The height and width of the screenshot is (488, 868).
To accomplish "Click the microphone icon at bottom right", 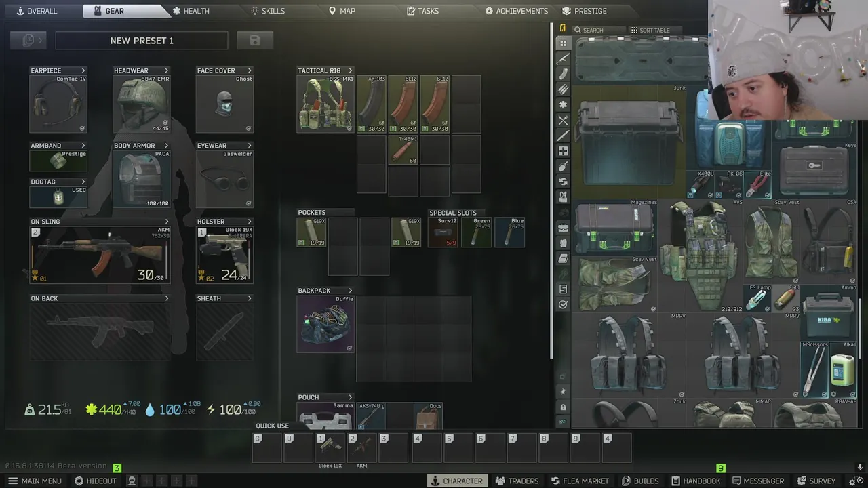I will [860, 468].
